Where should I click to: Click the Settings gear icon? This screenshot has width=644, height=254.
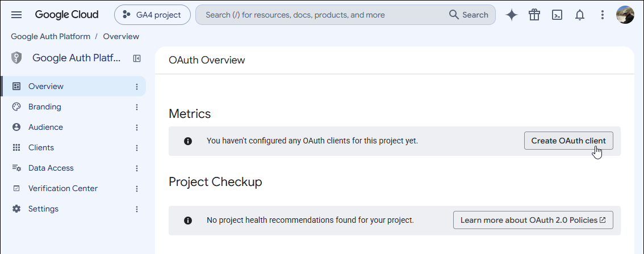point(16,209)
